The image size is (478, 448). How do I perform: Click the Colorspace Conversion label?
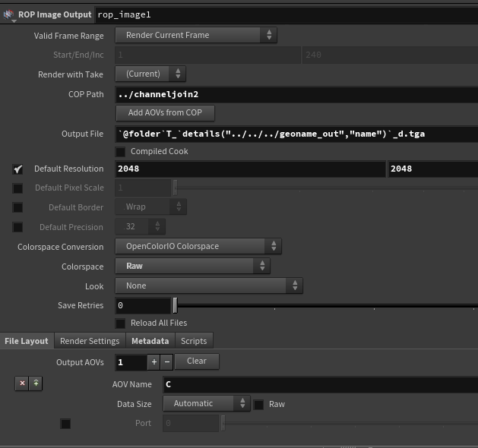(x=60, y=247)
